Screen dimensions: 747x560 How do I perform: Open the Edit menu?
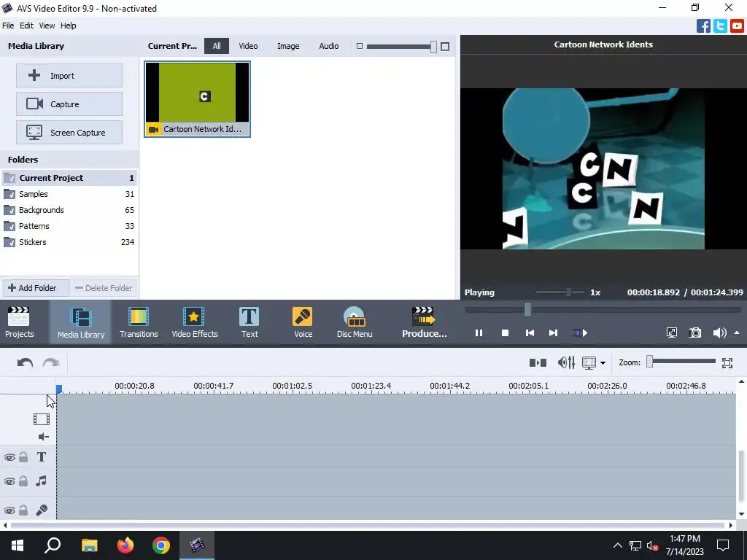[x=26, y=26]
